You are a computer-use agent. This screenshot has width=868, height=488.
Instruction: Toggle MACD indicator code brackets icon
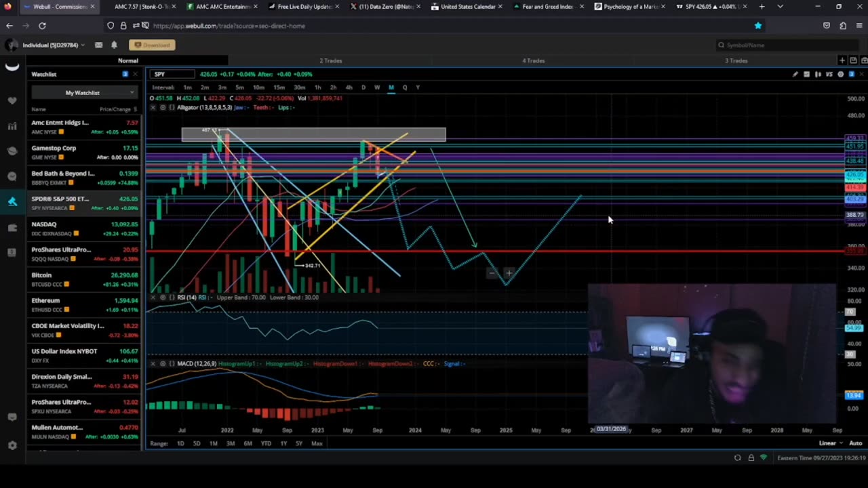click(x=172, y=363)
